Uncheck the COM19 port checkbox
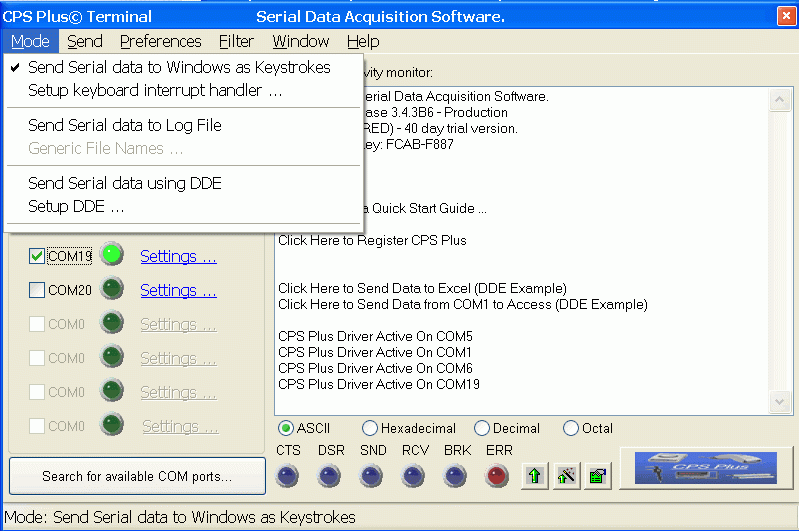 pyautogui.click(x=37, y=256)
